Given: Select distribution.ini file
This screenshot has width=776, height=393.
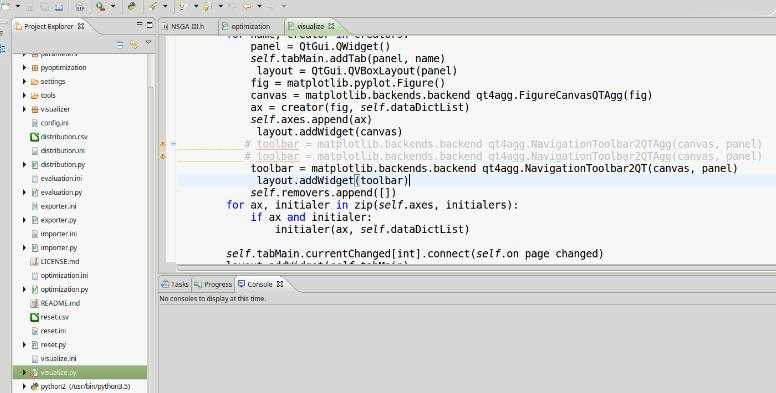Looking at the screenshot, I should (x=62, y=150).
